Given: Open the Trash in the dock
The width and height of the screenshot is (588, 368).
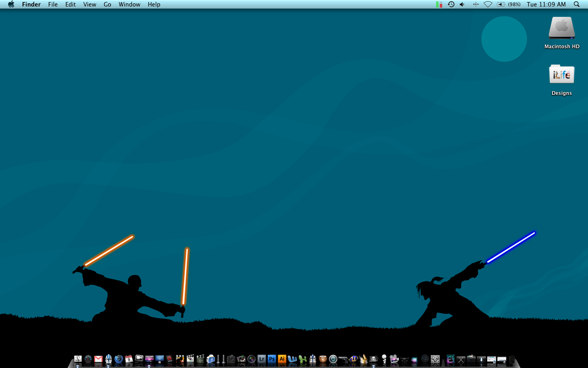Looking at the screenshot, I should [x=512, y=359].
